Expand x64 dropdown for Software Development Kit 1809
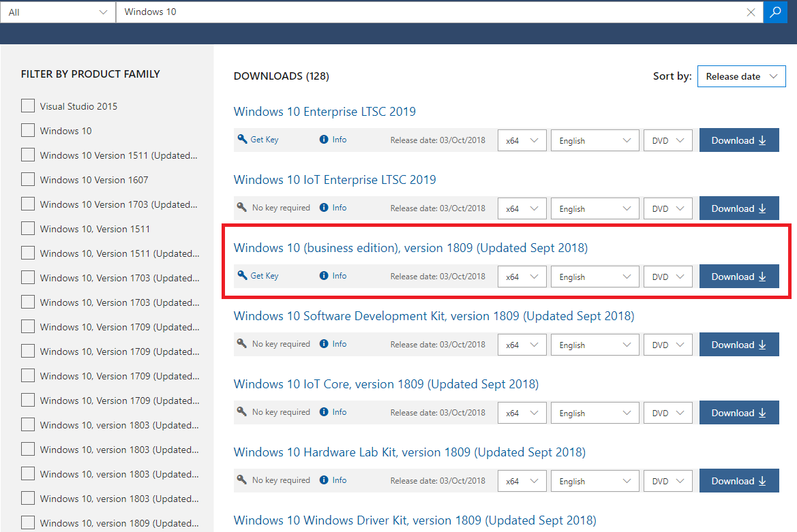 [x=522, y=345]
